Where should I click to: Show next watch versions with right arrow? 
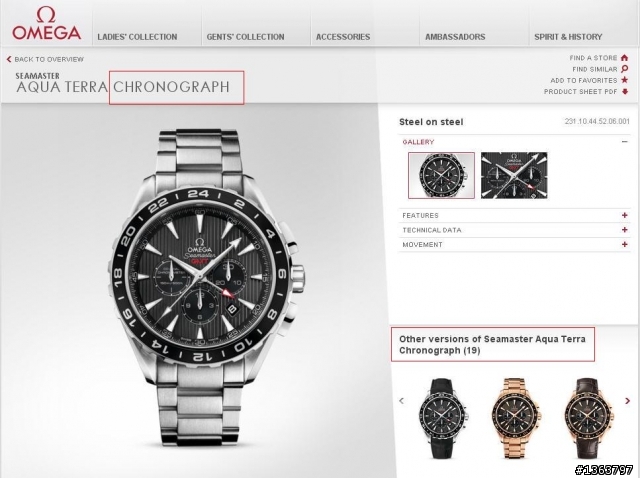coord(627,401)
